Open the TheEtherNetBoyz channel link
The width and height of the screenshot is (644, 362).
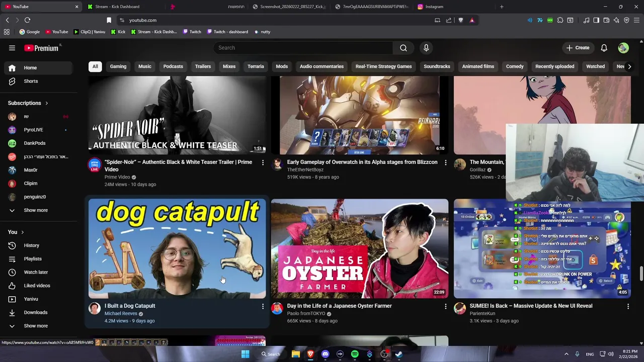point(305,170)
